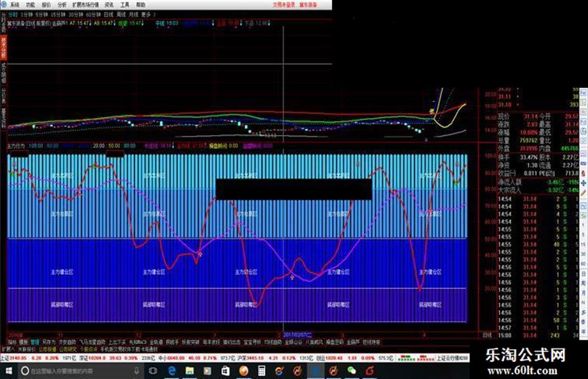
Task: Click the 模板 tab at chart bottom
Action: pos(24,342)
